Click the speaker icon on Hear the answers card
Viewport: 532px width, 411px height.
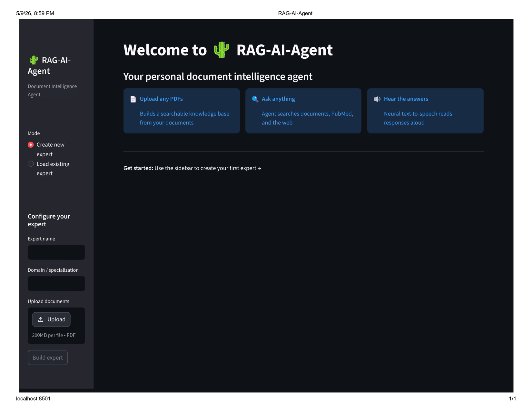tap(377, 99)
